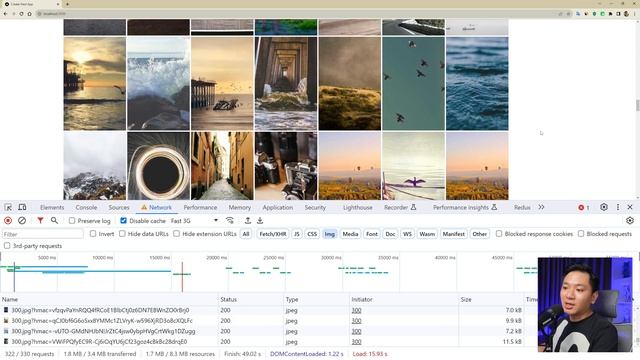Filter requests by Media
This screenshot has height=360, width=640.
[350, 234]
